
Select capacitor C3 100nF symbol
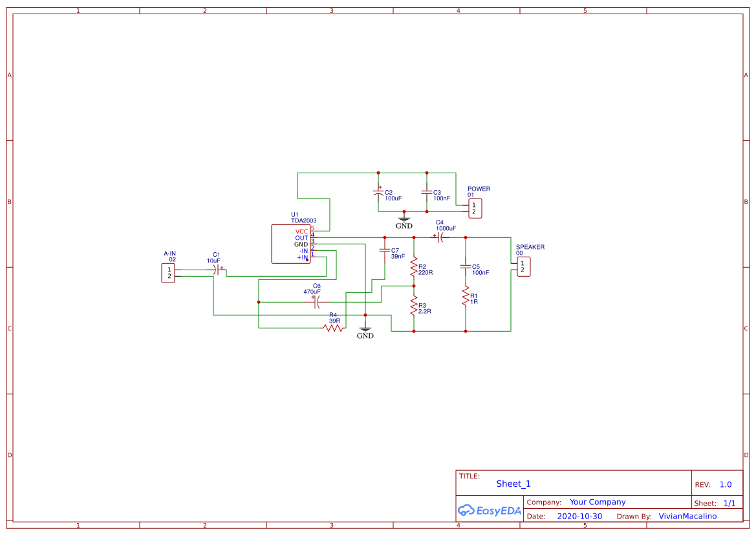[x=427, y=192]
